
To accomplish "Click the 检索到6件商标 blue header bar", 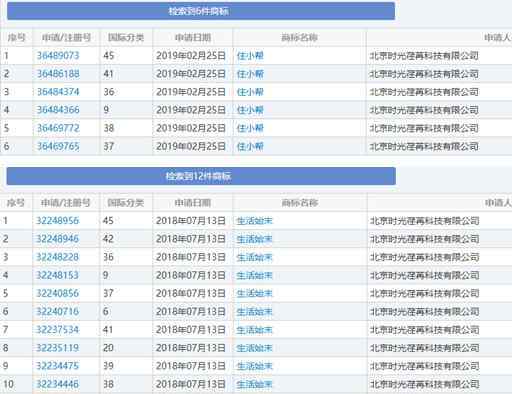I will tap(201, 11).
